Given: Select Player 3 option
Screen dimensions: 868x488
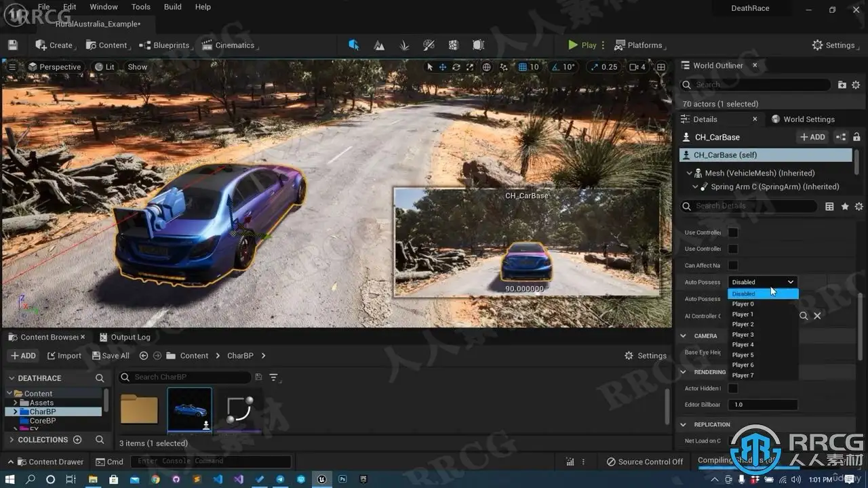Looking at the screenshot, I should click(x=763, y=335).
